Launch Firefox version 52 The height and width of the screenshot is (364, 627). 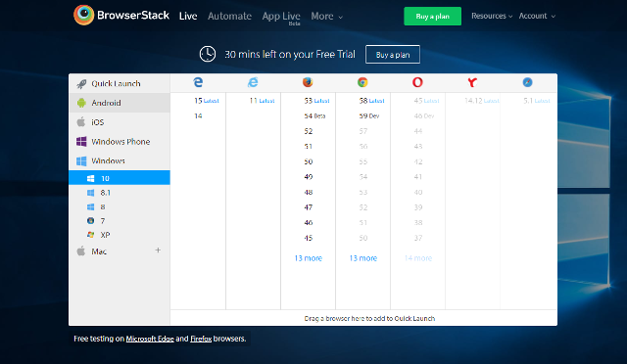point(309,131)
